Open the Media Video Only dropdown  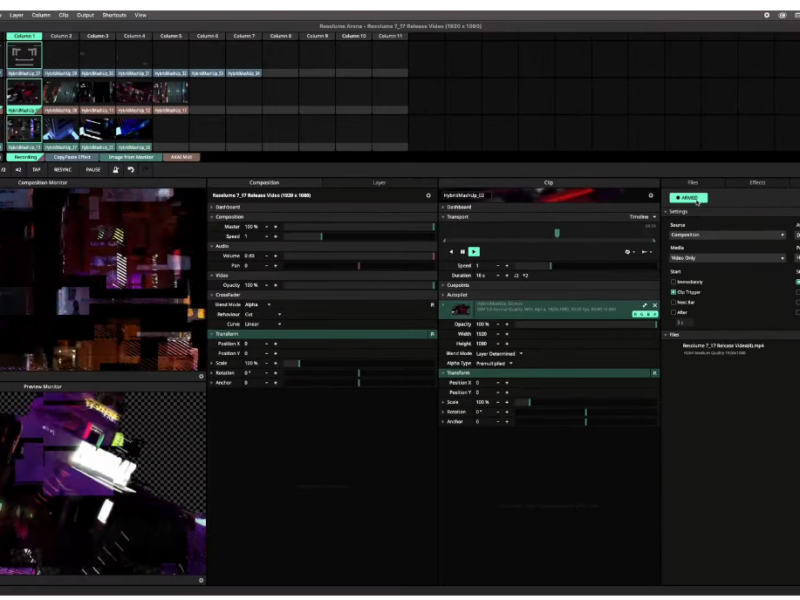point(727,258)
